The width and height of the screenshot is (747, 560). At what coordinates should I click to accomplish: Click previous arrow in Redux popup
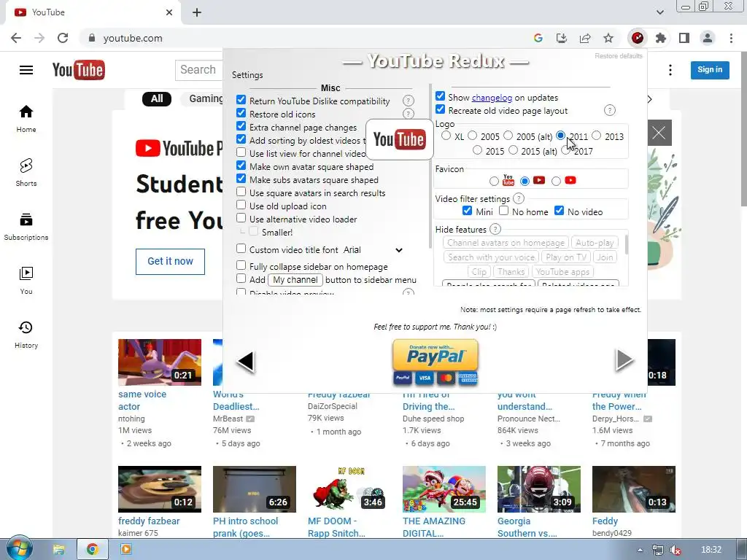point(246,362)
